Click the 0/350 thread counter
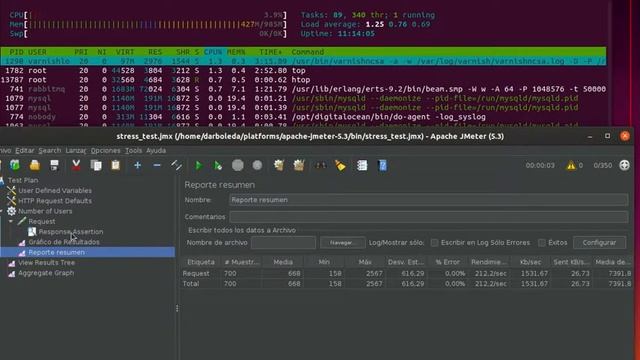The image size is (640, 360). [x=602, y=165]
